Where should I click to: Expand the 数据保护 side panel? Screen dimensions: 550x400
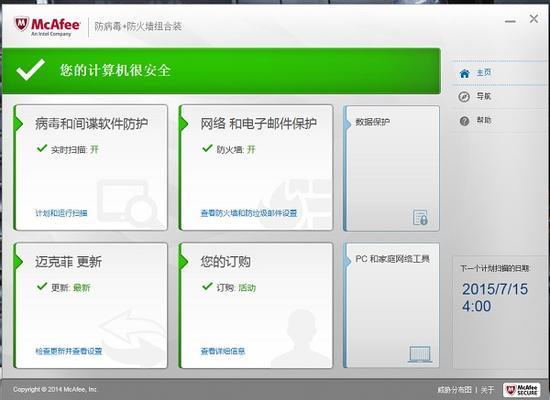[391, 168]
